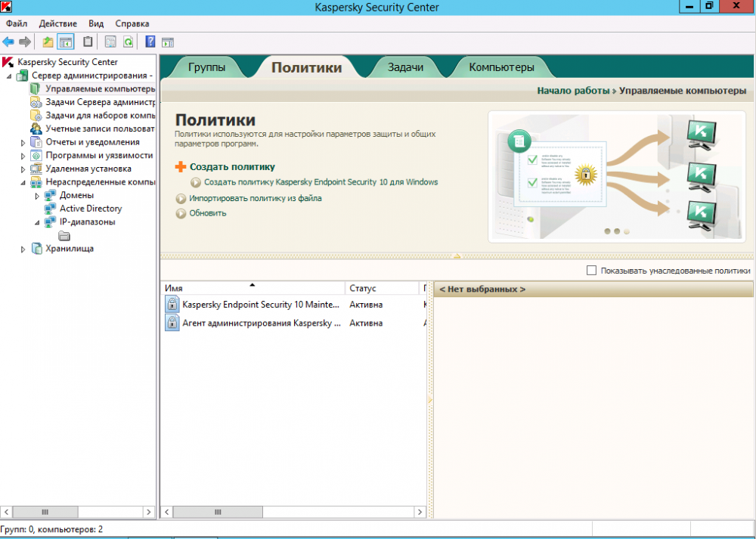Select Задачи Сервера администрирования tree item
This screenshot has height=539, width=756.
click(x=101, y=102)
